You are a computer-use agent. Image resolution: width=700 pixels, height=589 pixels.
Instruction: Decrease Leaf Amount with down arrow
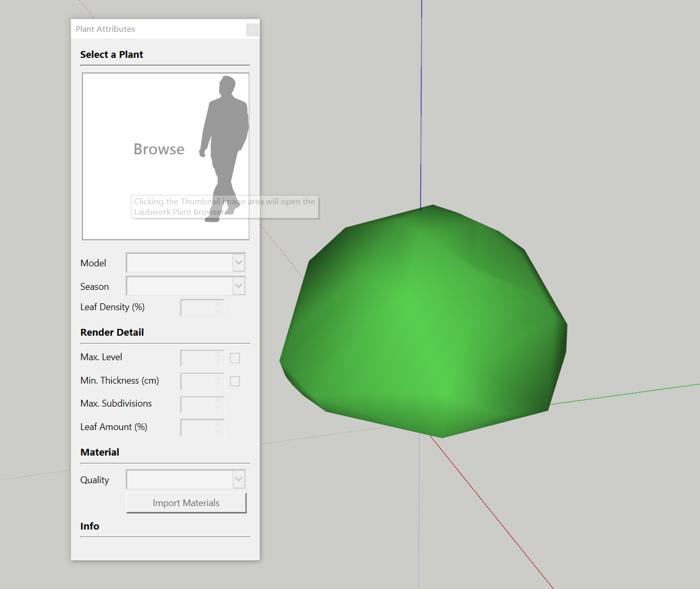coord(218,432)
